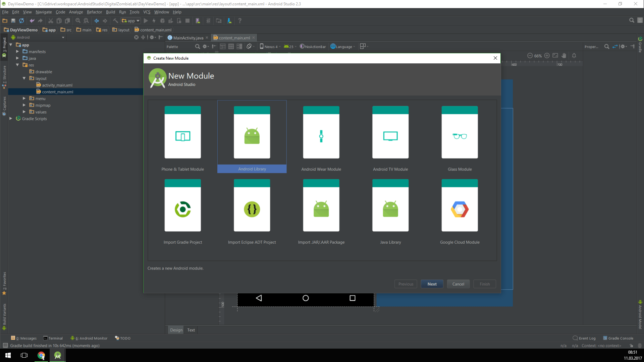Toggle the Design plus Blueprint view icon
Screen dimensions: 644x362
point(239,47)
